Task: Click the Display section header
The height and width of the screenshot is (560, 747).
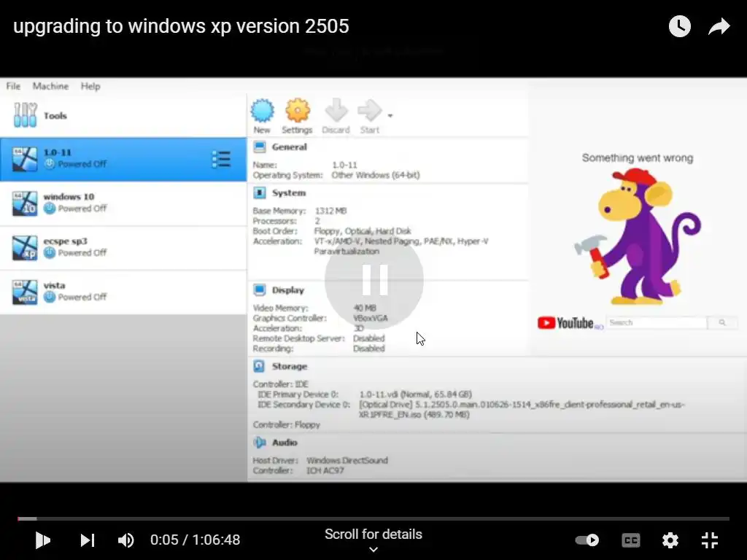Action: click(287, 290)
